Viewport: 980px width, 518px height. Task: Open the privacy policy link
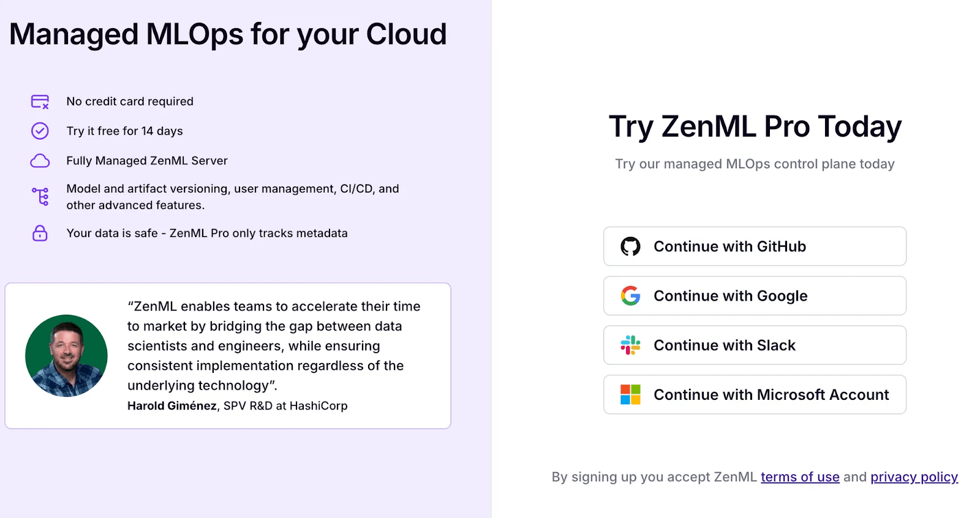coord(914,477)
